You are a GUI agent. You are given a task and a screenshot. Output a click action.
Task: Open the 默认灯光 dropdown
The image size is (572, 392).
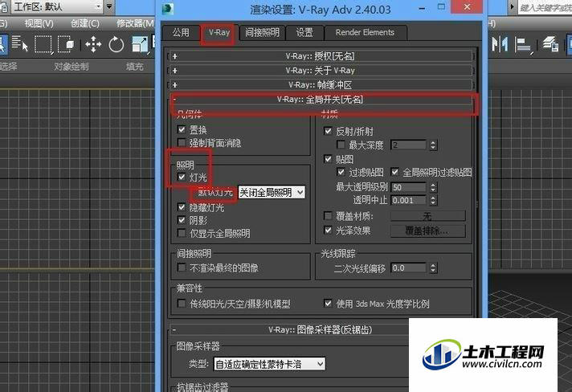pyautogui.click(x=272, y=192)
